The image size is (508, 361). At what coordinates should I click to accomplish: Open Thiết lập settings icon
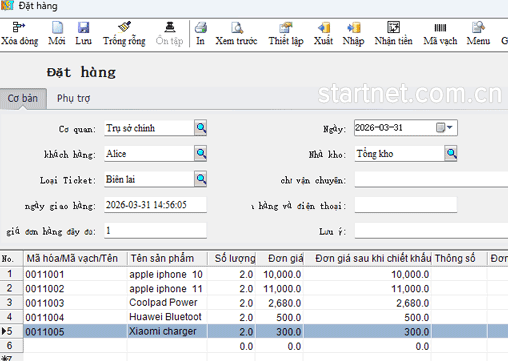coord(286,27)
